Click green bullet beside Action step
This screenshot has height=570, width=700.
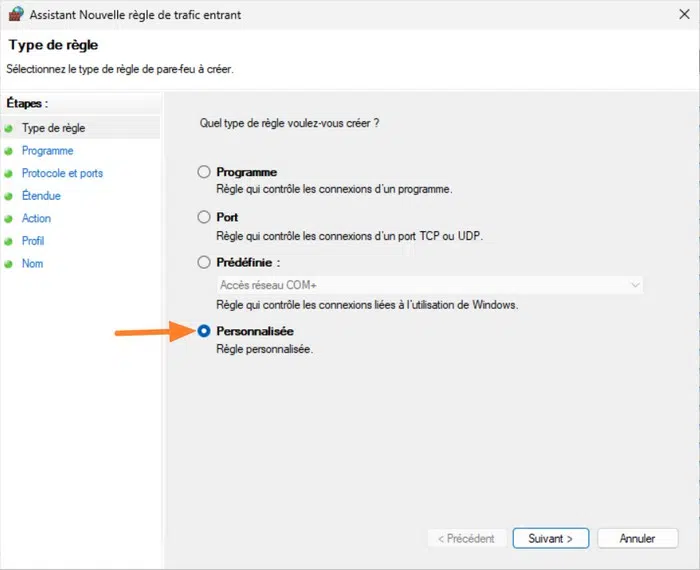[10, 219]
